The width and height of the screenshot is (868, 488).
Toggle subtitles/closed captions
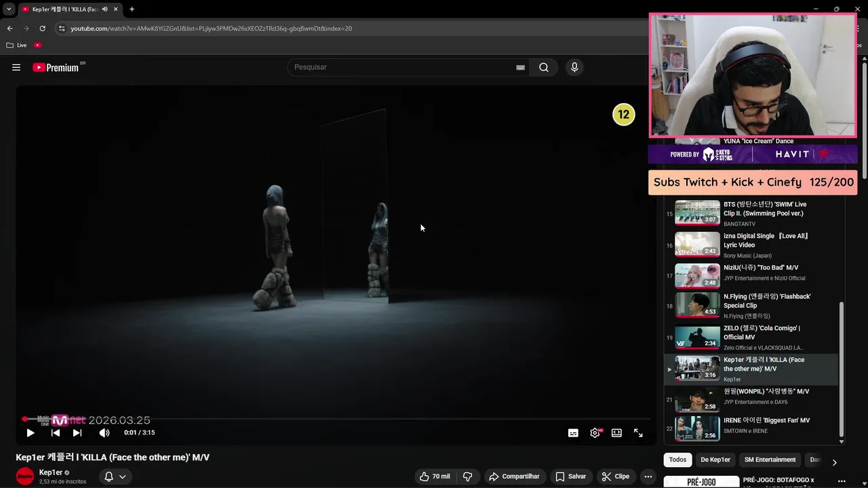point(573,432)
